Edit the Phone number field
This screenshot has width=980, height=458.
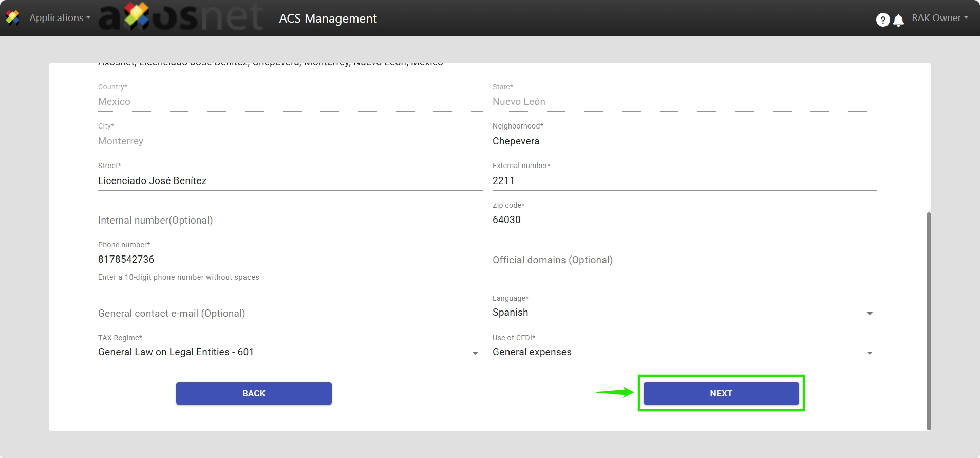(290, 260)
